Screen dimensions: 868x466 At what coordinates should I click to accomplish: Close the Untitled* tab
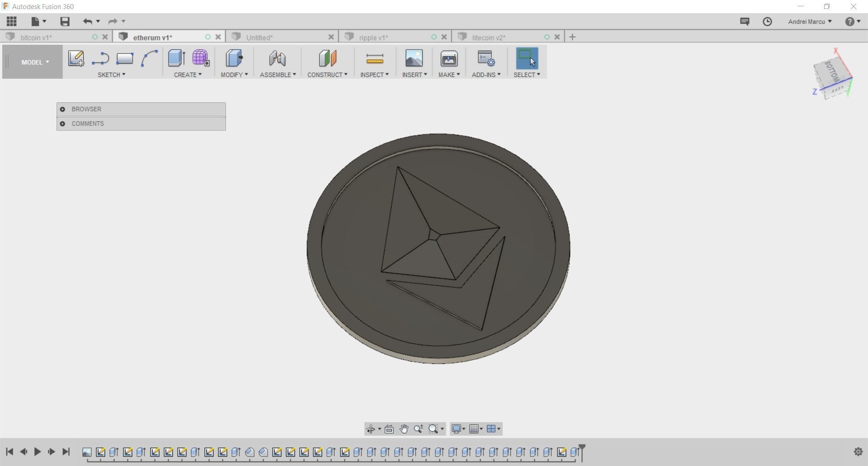331,37
